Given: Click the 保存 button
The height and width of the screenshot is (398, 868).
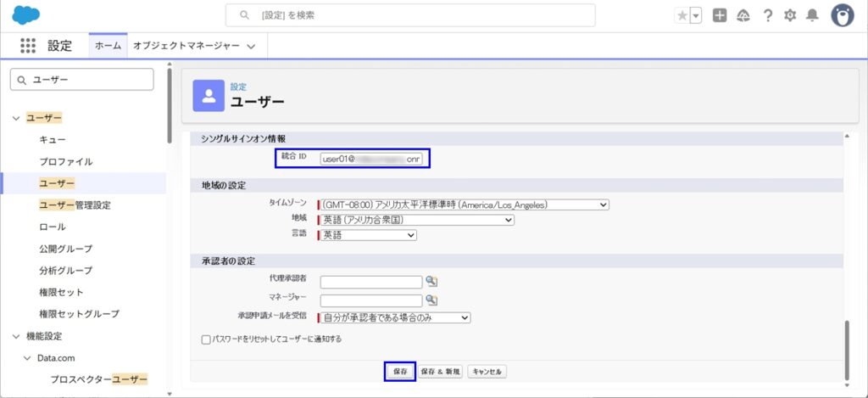Looking at the screenshot, I should point(400,372).
